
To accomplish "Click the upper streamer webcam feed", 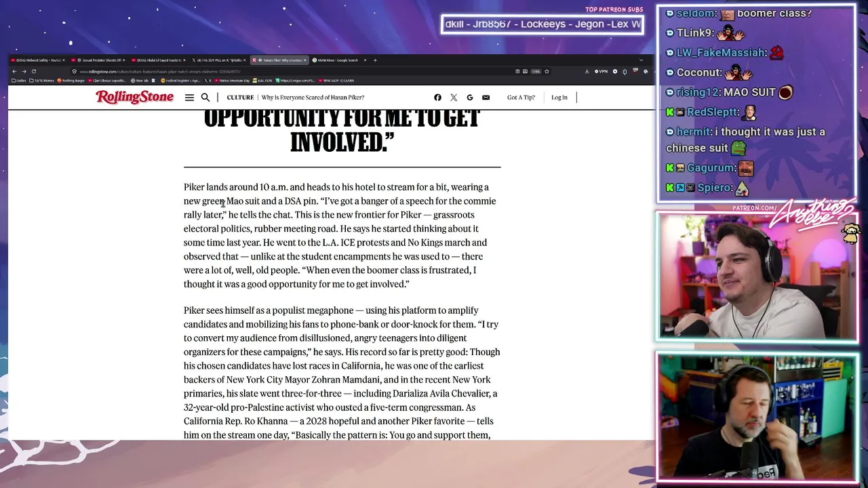I will pos(757,277).
